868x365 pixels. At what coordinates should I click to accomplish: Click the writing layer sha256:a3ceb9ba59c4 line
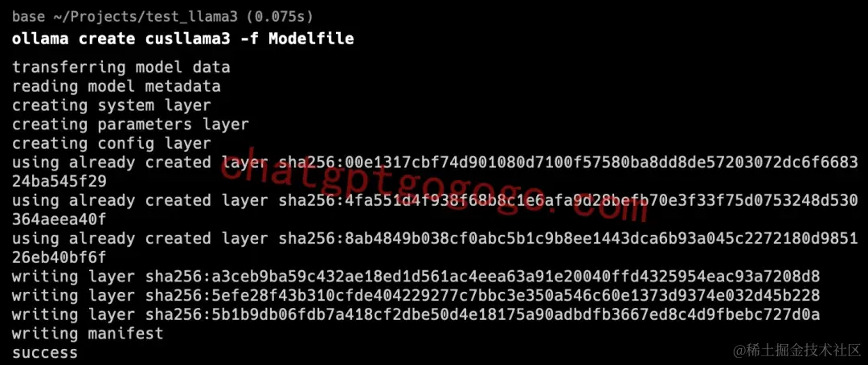416,277
